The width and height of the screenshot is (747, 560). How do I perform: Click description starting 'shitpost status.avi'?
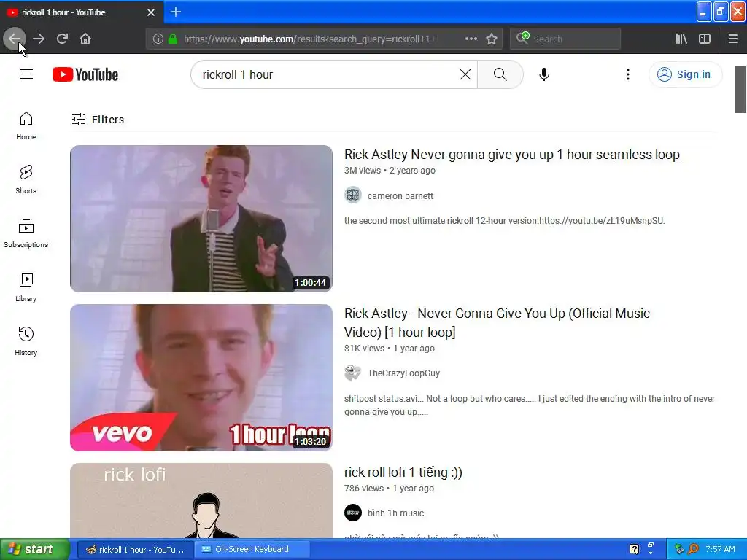click(530, 405)
